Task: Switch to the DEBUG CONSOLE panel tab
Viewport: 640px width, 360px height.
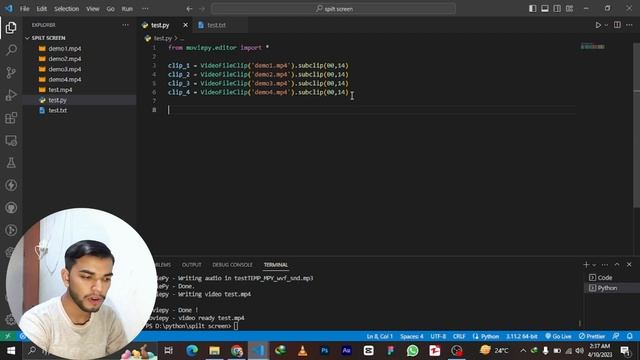Action: pos(232,265)
